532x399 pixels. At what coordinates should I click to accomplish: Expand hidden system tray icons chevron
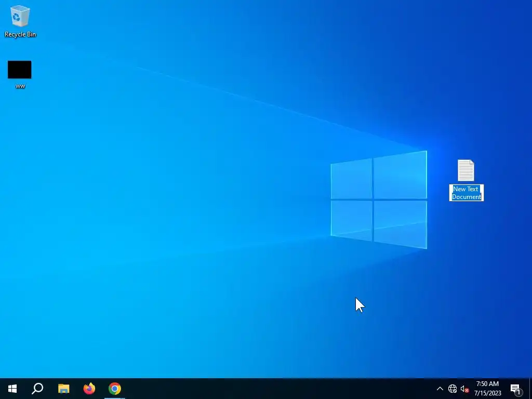click(x=440, y=389)
